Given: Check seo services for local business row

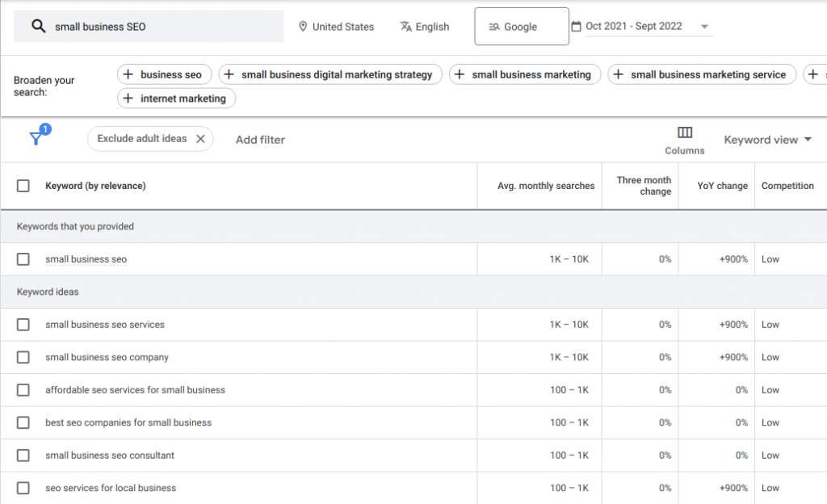Looking at the screenshot, I should click(23, 488).
